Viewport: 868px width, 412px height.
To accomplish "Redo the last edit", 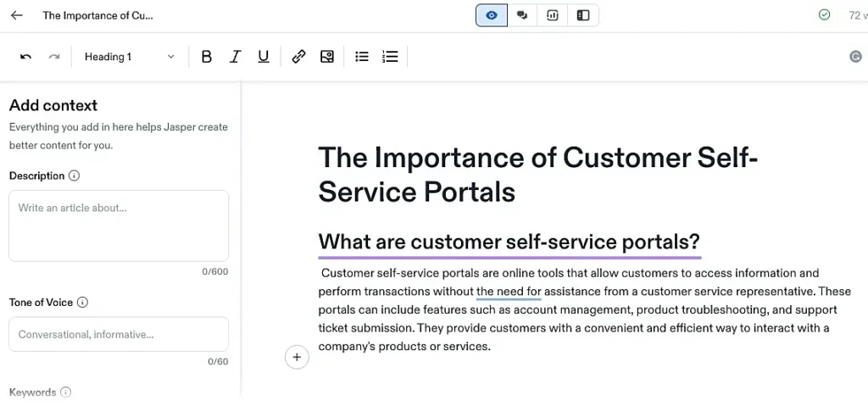I will pyautogui.click(x=54, y=57).
